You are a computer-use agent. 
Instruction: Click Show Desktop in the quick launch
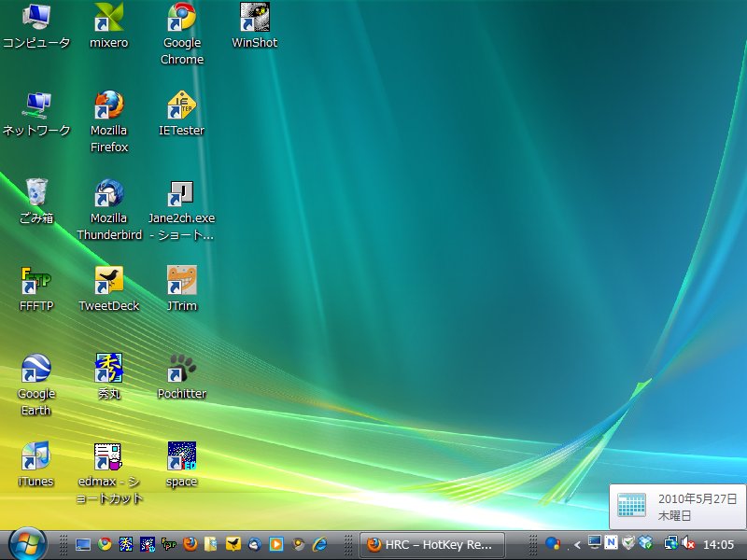83,544
